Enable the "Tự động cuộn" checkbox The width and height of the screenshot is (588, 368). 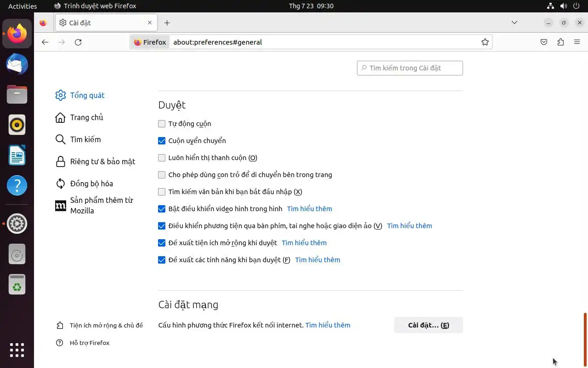(162, 124)
